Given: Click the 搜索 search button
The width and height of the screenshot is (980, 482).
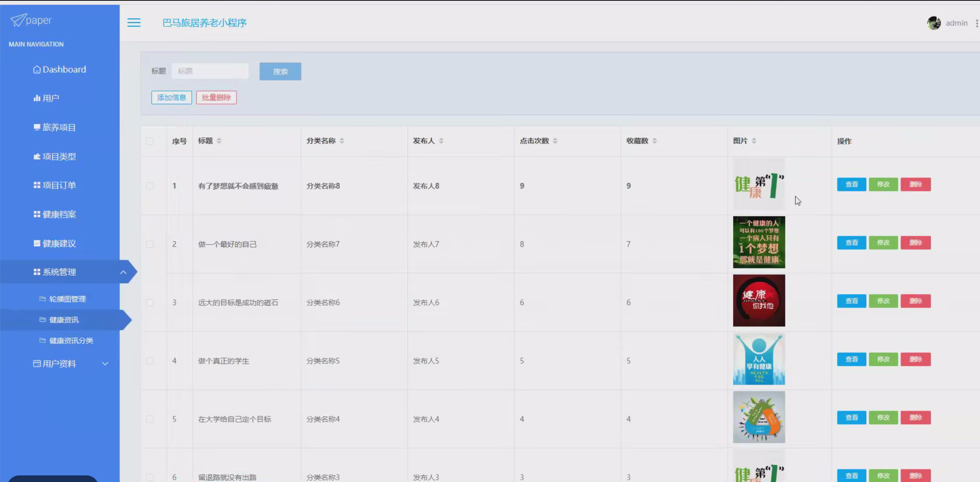Looking at the screenshot, I should (280, 71).
